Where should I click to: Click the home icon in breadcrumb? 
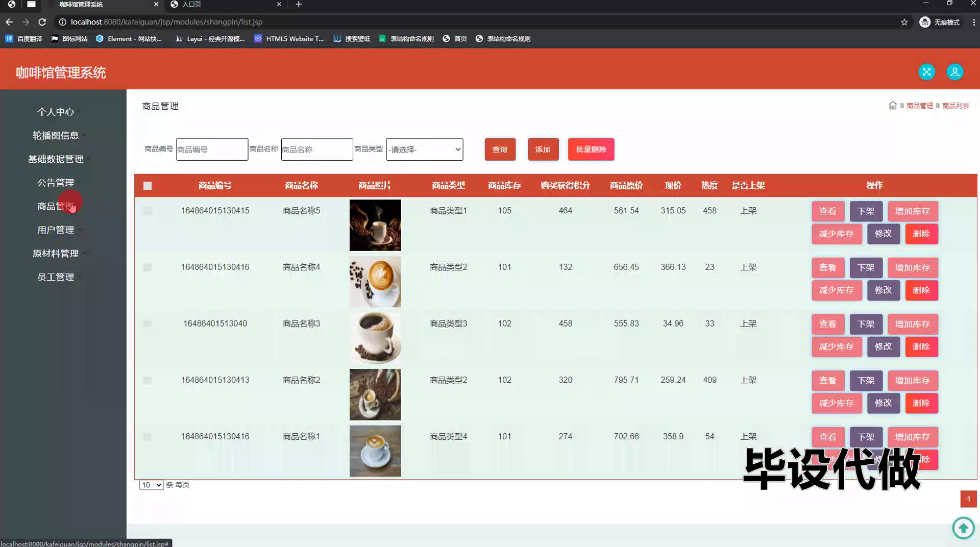(x=893, y=106)
